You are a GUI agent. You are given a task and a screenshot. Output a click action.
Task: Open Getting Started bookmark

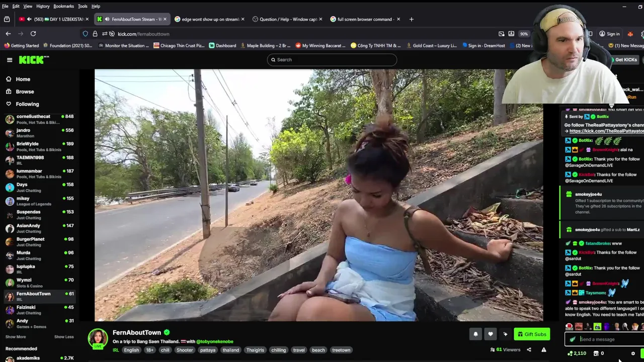click(21, 46)
